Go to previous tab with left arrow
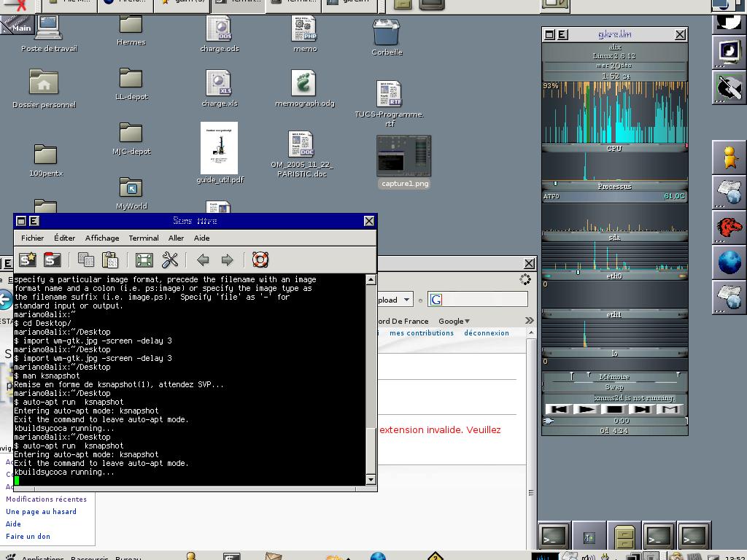The image size is (747, 560). 203,260
